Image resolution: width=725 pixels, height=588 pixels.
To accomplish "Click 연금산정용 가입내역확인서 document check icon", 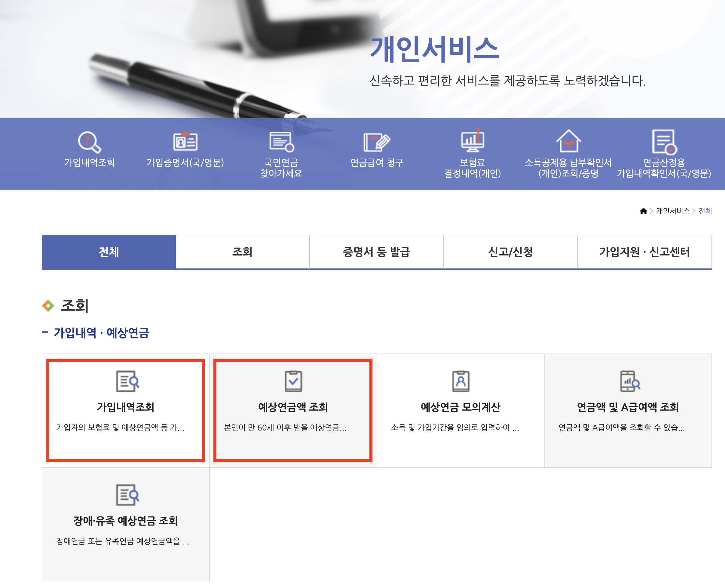I will [664, 142].
